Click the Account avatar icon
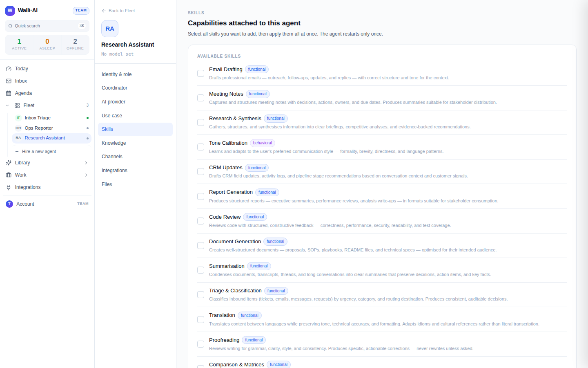Image resolution: width=588 pixels, height=368 pixels. click(9, 204)
